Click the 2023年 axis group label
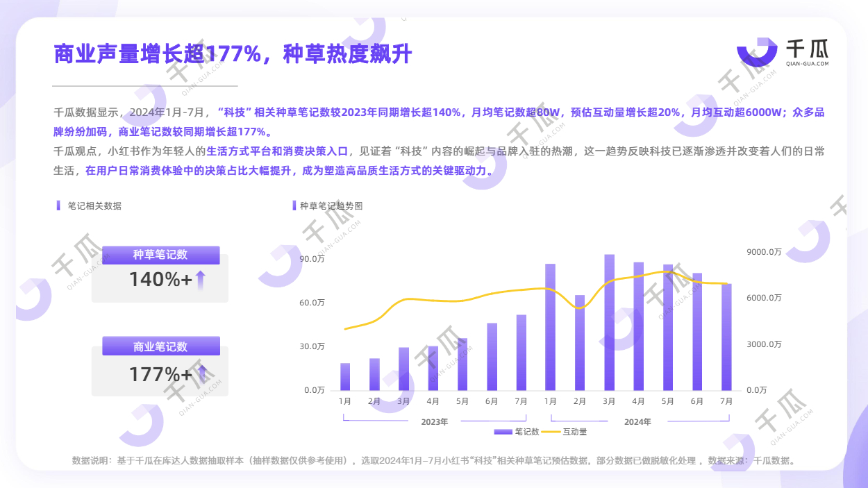The height and width of the screenshot is (488, 868). click(435, 421)
